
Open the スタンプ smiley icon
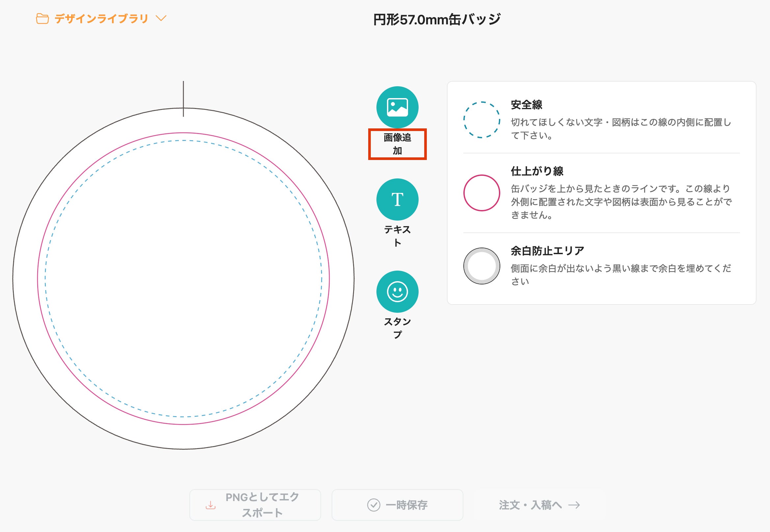pos(397,292)
